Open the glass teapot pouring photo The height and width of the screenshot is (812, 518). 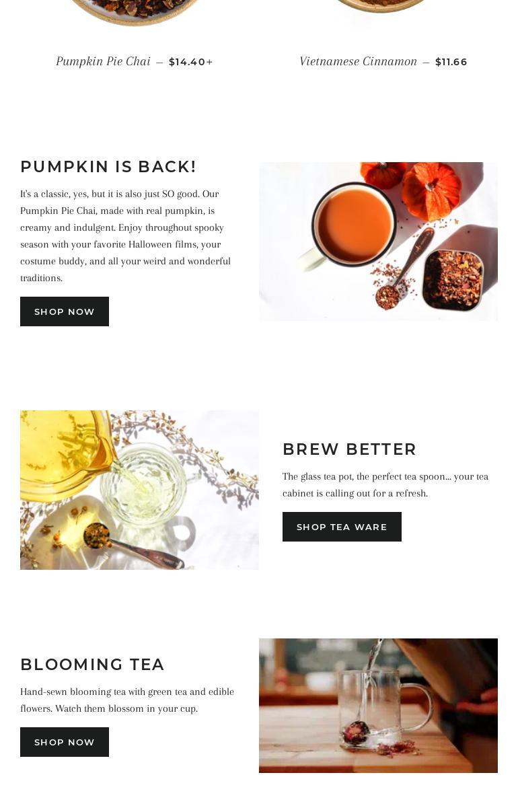pos(139,490)
